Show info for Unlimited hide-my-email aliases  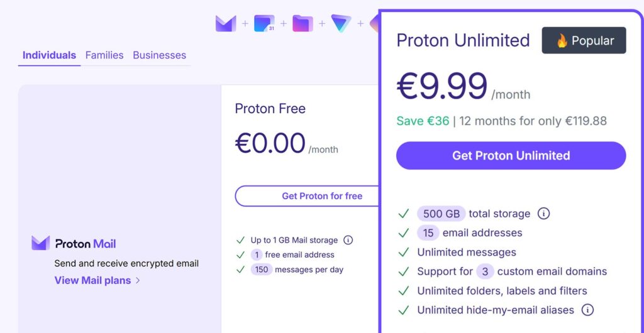[587, 310]
